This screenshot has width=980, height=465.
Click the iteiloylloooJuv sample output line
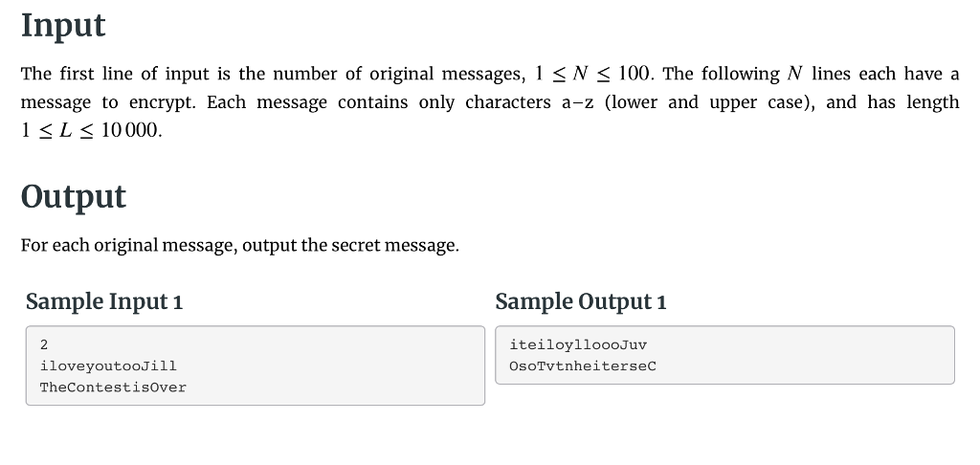[x=578, y=345]
